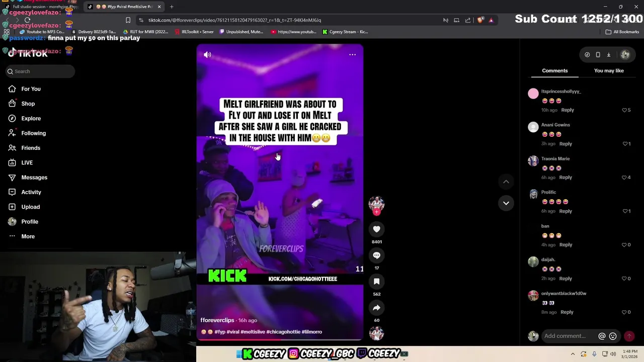Open a new browser tab

pyautogui.click(x=172, y=7)
